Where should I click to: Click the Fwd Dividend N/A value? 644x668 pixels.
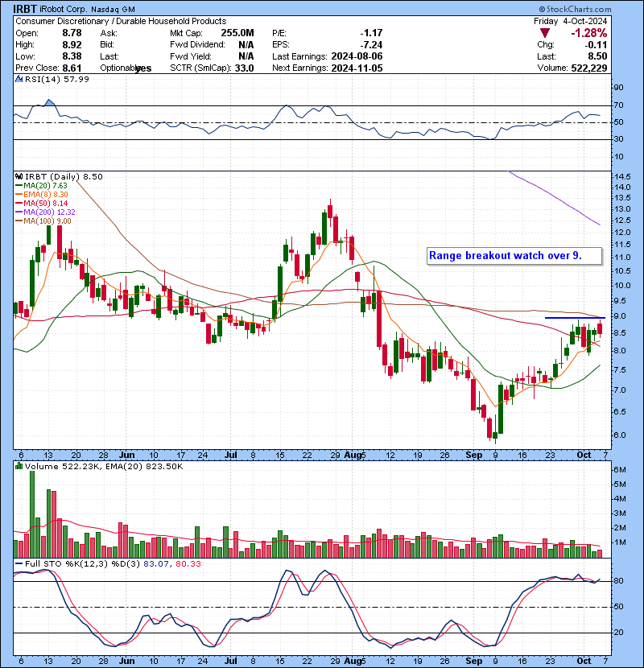tap(246, 45)
